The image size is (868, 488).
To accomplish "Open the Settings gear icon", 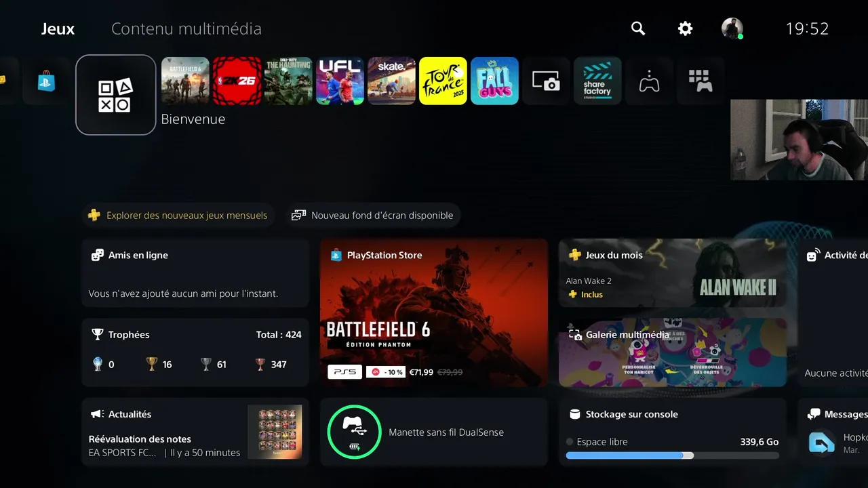I will tap(686, 28).
